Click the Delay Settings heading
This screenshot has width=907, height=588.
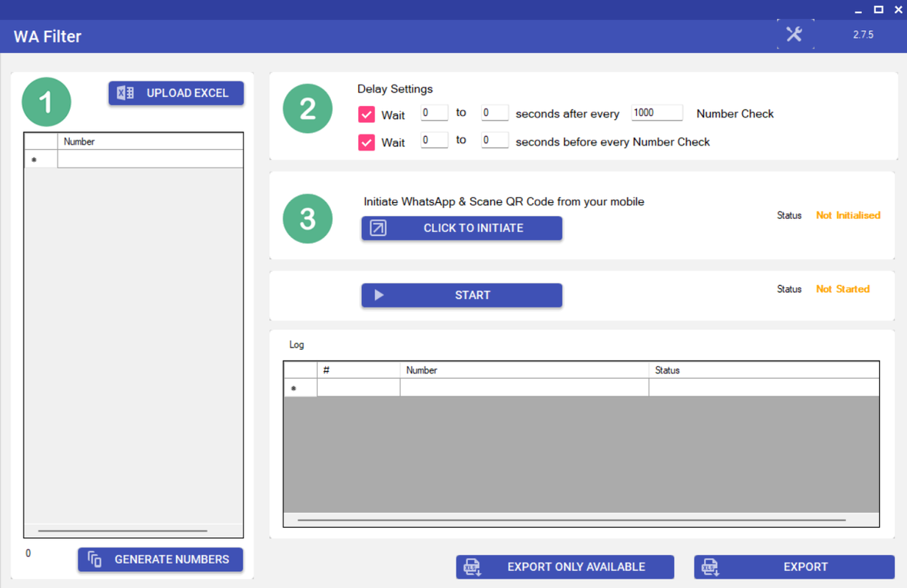point(395,89)
